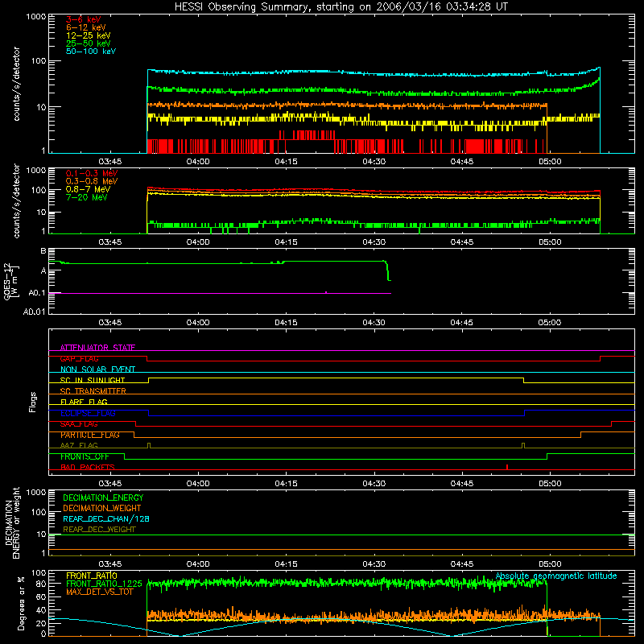Screen dimensions: 644x644
Task: Click the A0.1 tick label on GOES axis
Action: [37, 293]
